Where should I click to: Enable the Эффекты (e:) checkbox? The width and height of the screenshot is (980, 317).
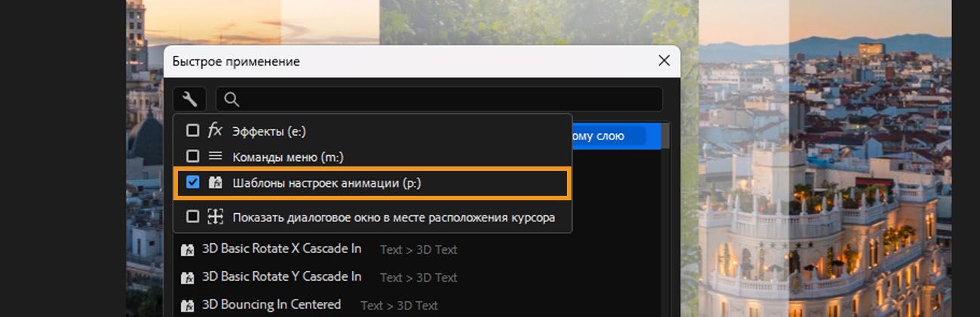[x=193, y=130]
